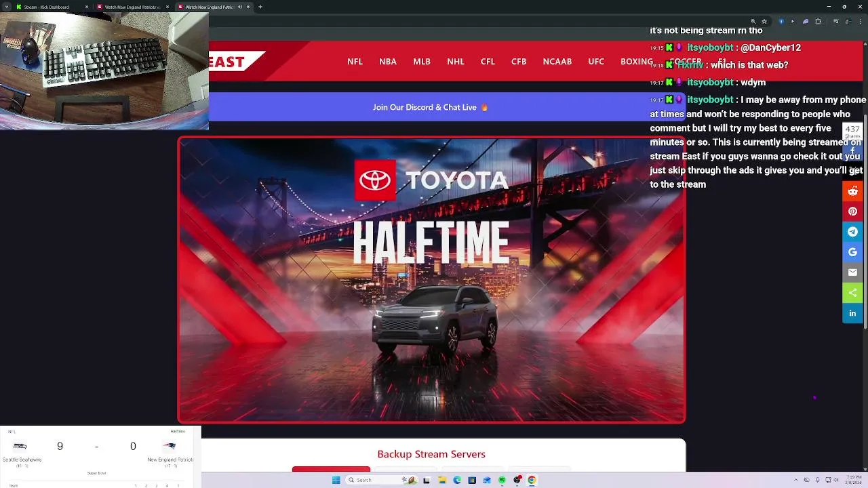868x488 pixels.
Task: Click the tab audio speaker icon
Action: [240, 7]
